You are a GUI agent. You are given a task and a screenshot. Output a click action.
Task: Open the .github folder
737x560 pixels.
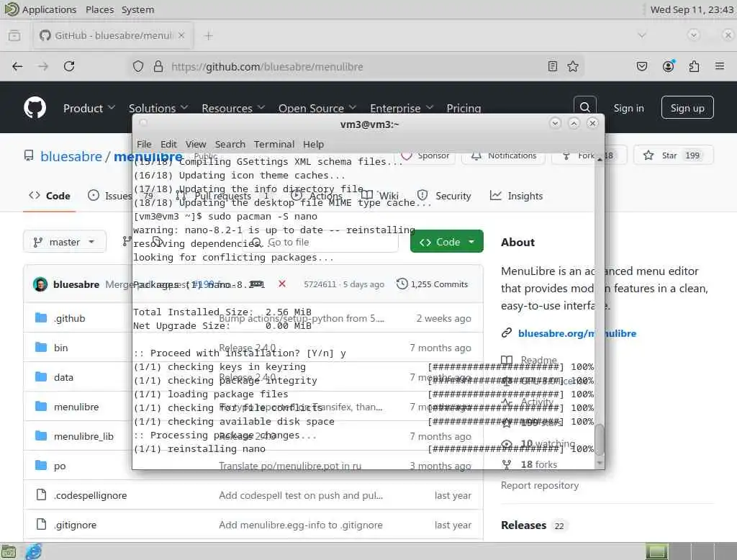[x=70, y=318]
